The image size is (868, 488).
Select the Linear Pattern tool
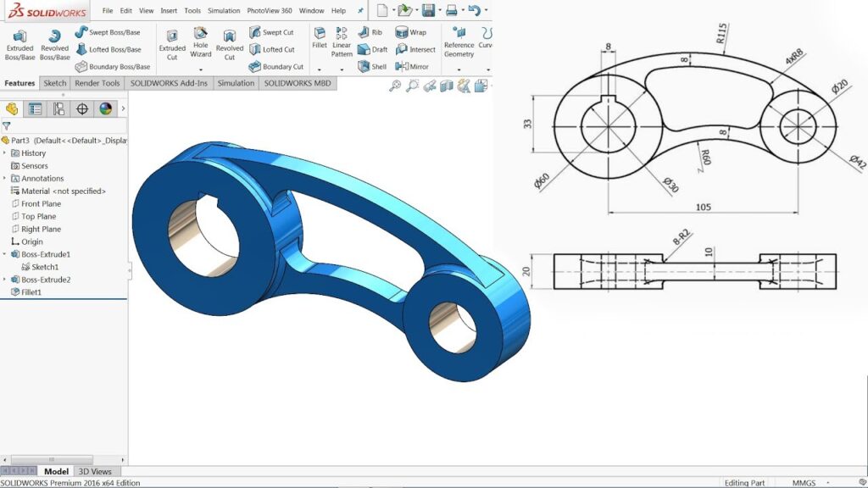[x=342, y=42]
